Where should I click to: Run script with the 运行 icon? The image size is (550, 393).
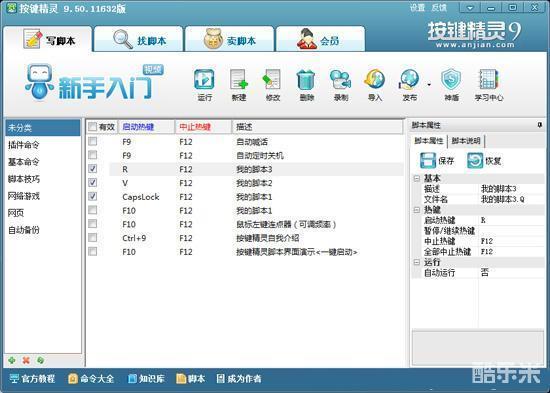click(x=204, y=85)
